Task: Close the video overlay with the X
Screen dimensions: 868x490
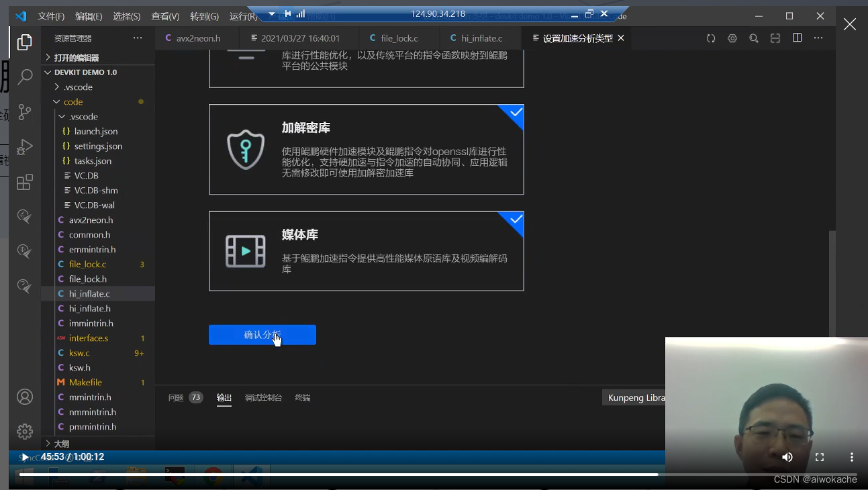Action: 849,24
